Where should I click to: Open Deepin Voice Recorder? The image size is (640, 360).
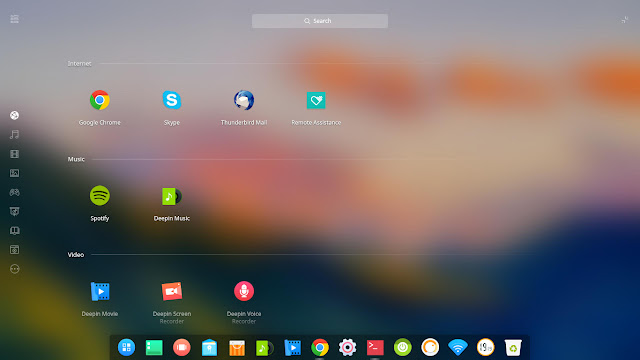pyautogui.click(x=244, y=291)
